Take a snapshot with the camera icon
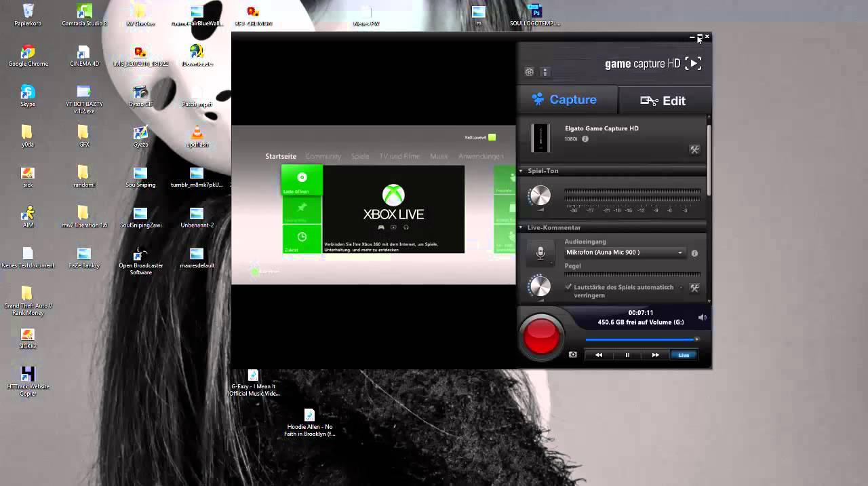Image resolution: width=868 pixels, height=486 pixels. (x=573, y=354)
